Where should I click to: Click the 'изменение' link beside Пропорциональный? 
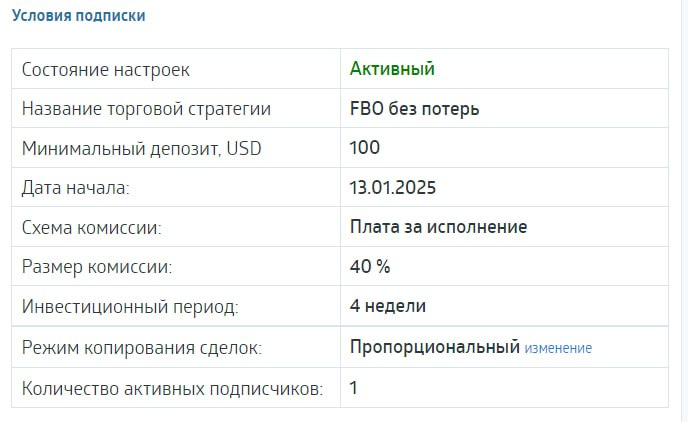[558, 348]
